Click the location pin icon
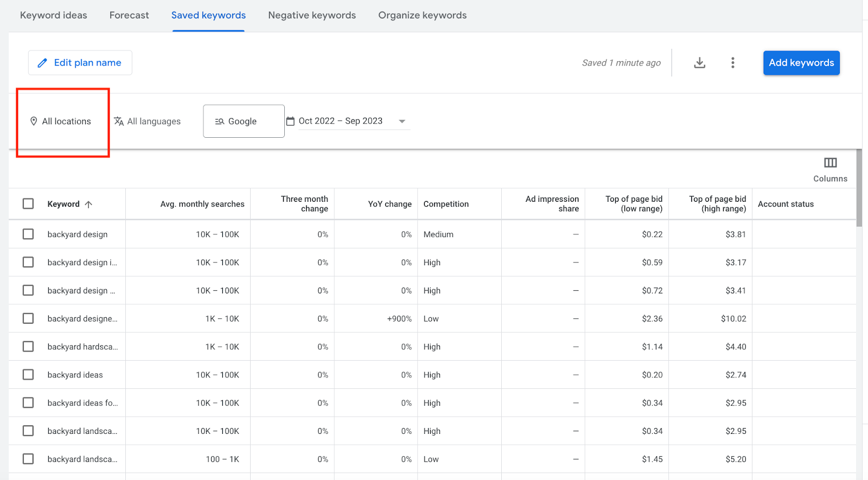Viewport: 868px width, 480px height. point(34,121)
